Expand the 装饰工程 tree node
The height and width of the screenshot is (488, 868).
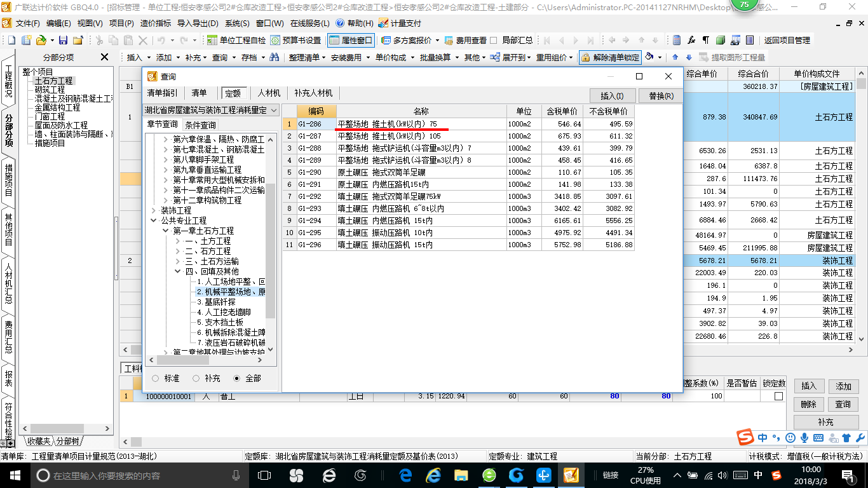[154, 210]
